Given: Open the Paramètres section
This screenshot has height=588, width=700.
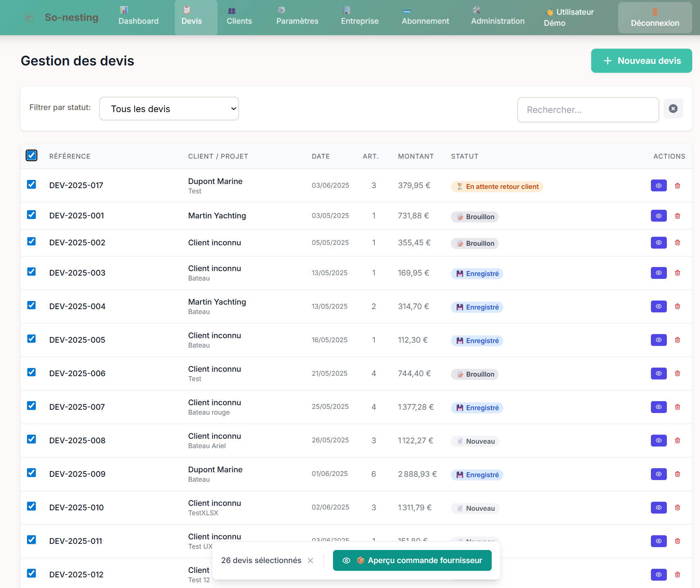Looking at the screenshot, I should point(297,17).
